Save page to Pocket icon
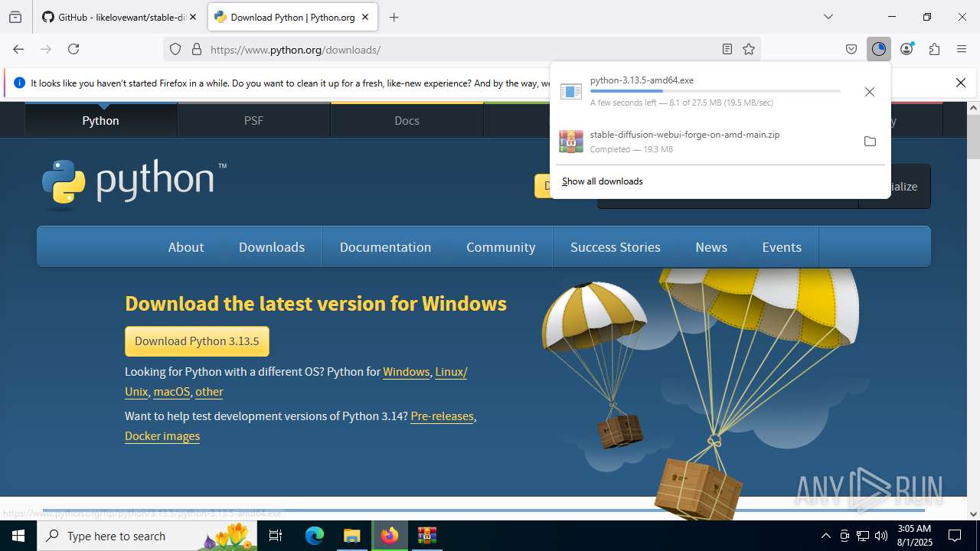 [851, 49]
